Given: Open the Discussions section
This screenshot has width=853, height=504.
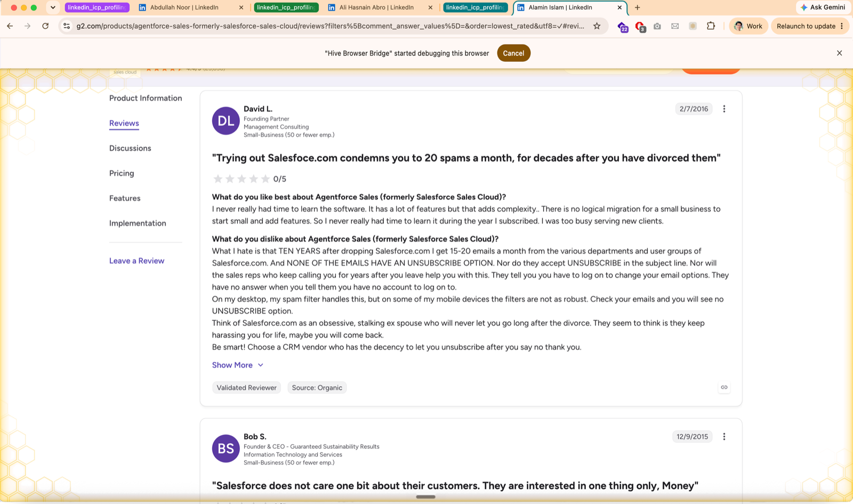Looking at the screenshot, I should pos(130,148).
